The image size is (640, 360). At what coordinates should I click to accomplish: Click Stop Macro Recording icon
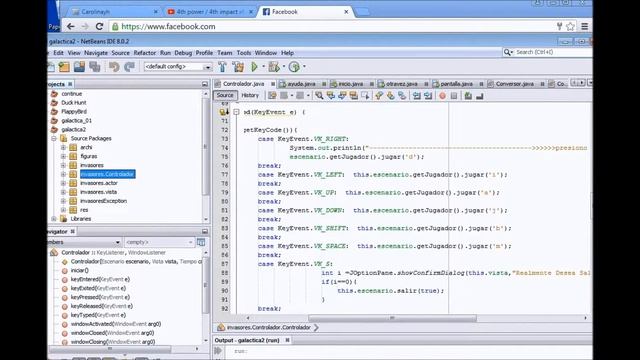tap(454, 96)
